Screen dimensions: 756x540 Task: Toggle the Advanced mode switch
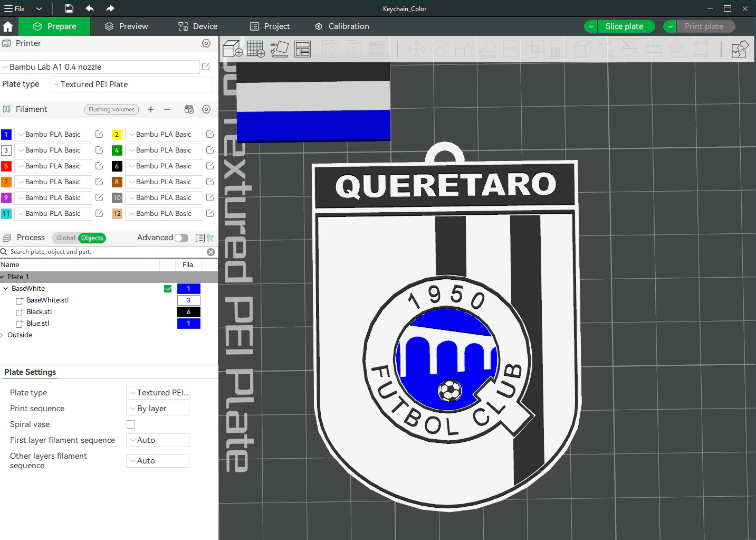(181, 238)
